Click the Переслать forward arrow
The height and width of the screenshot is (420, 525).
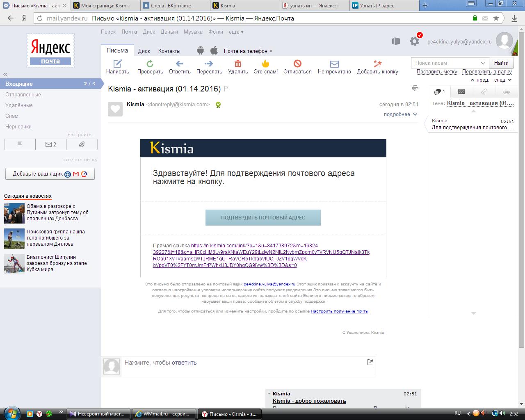coord(209,63)
